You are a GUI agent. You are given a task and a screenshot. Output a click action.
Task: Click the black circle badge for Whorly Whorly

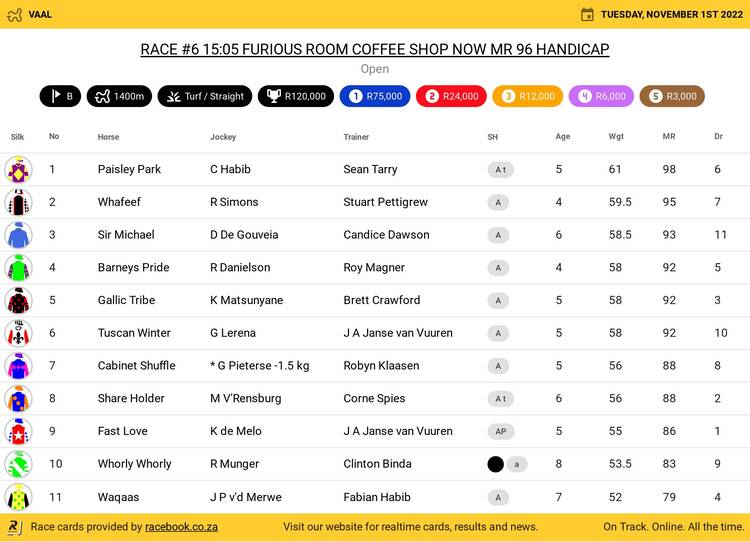(x=495, y=464)
